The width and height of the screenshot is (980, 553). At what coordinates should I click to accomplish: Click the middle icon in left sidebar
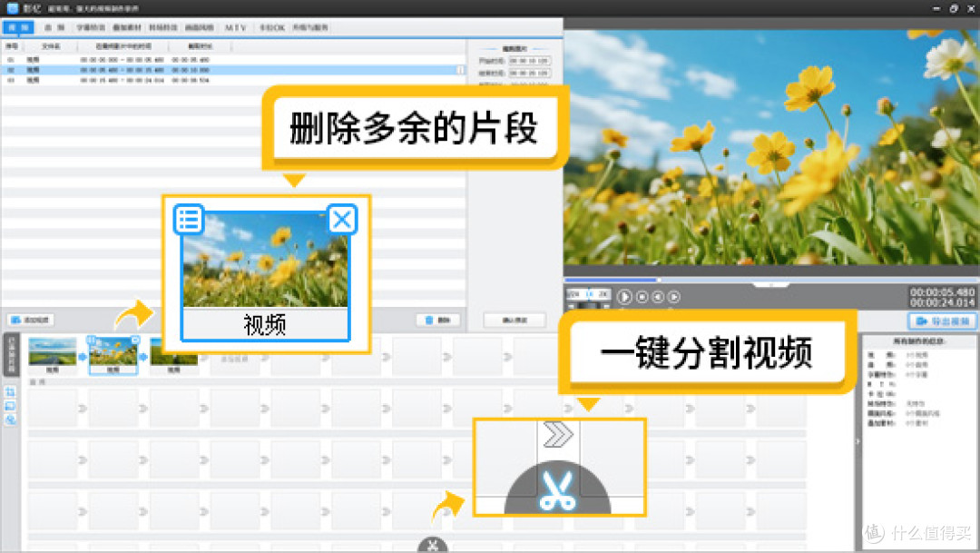[10, 406]
